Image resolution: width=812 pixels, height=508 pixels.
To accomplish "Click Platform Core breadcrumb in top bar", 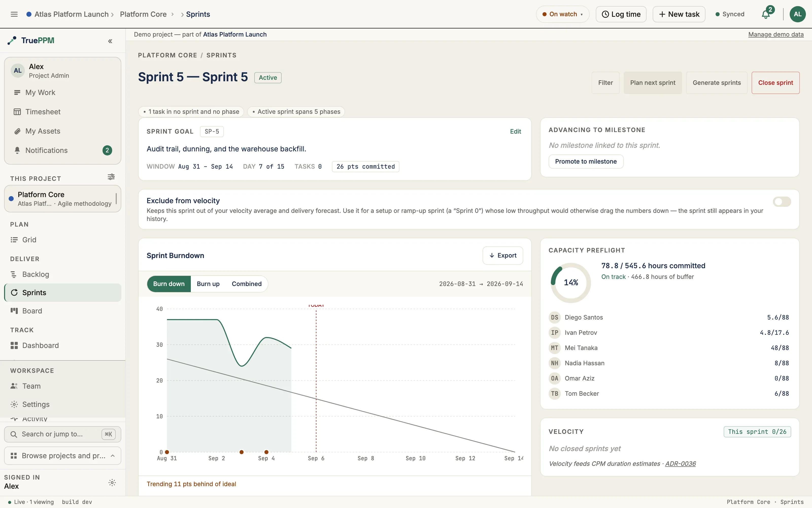I will pos(143,14).
